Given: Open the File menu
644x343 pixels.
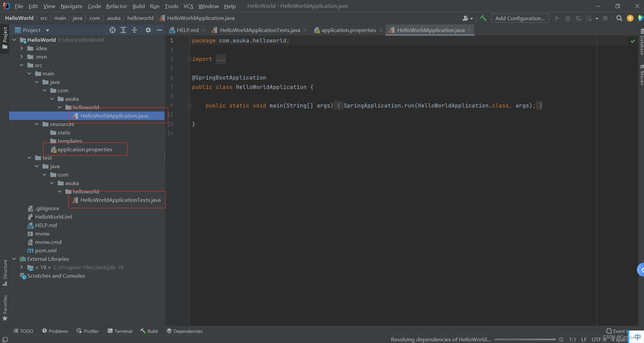Looking at the screenshot, I should (x=19, y=6).
